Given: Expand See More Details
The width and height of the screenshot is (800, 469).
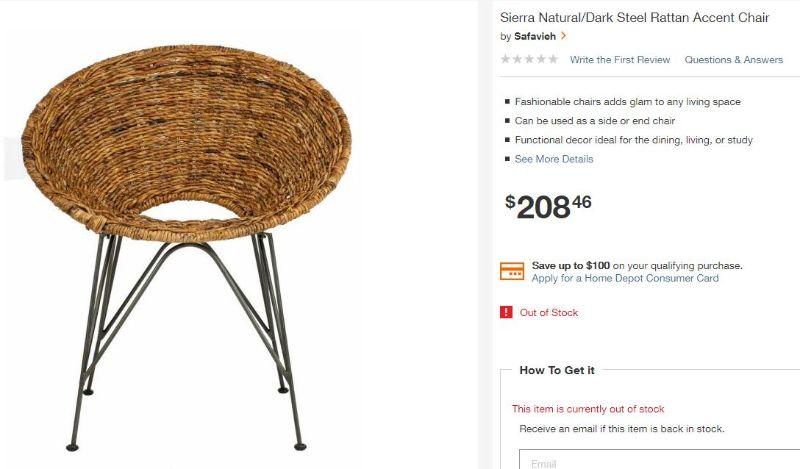Looking at the screenshot, I should click(x=554, y=159).
